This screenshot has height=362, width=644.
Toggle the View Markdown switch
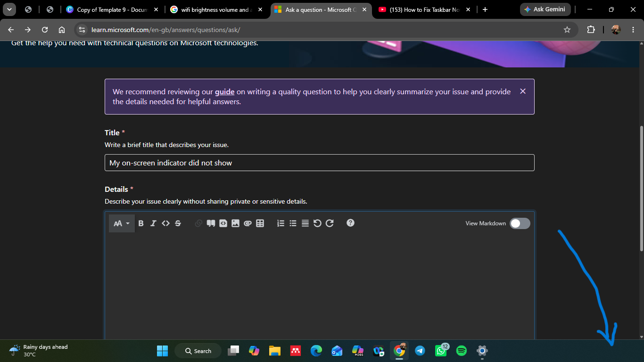coord(520,223)
